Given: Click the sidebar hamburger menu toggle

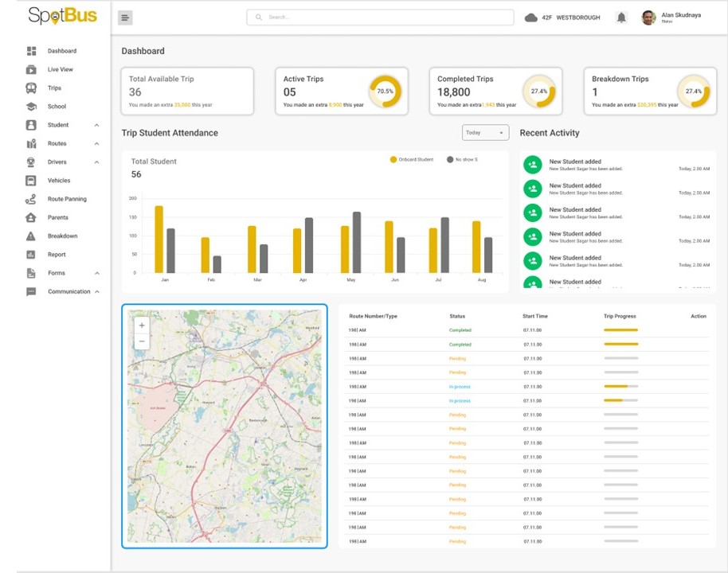Looking at the screenshot, I should tap(124, 17).
